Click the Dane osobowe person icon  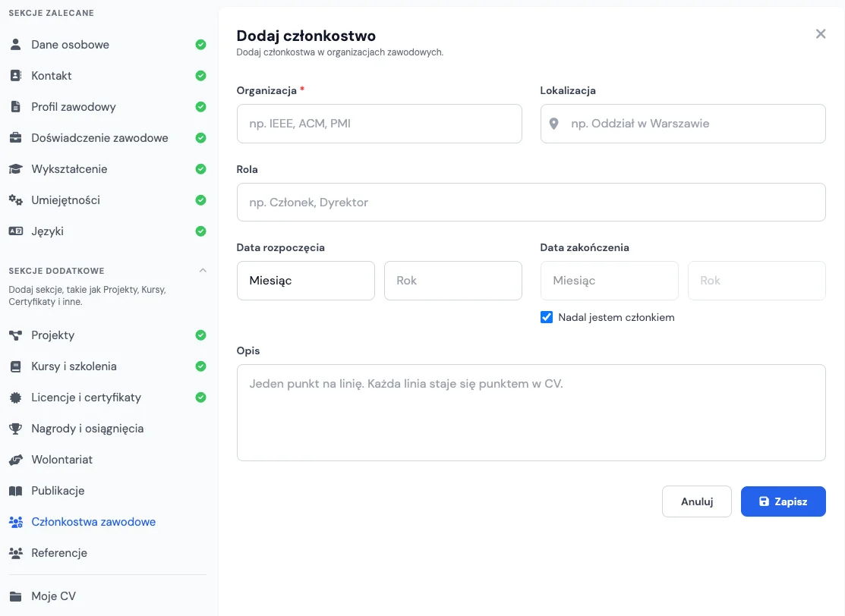(16, 45)
